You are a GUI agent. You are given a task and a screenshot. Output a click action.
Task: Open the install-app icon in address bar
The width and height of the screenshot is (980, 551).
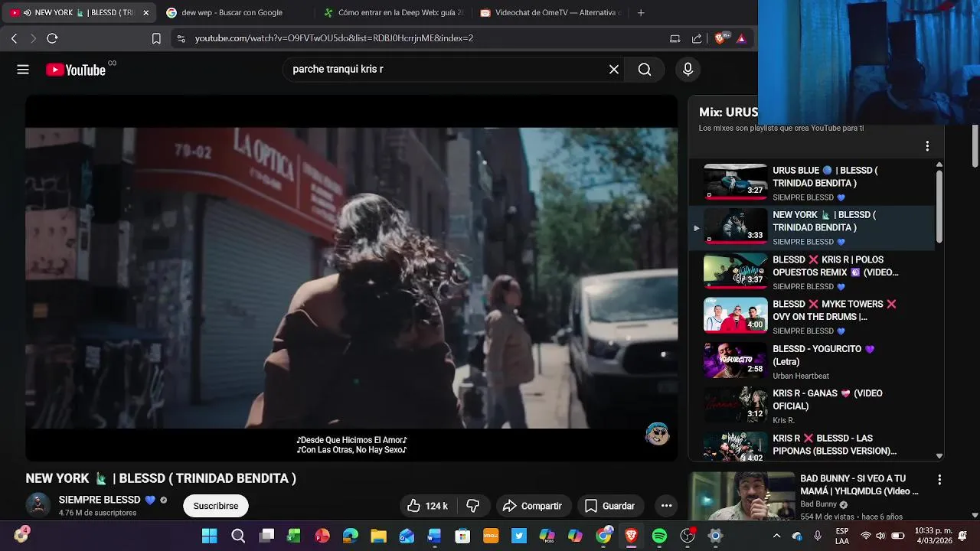pos(675,38)
